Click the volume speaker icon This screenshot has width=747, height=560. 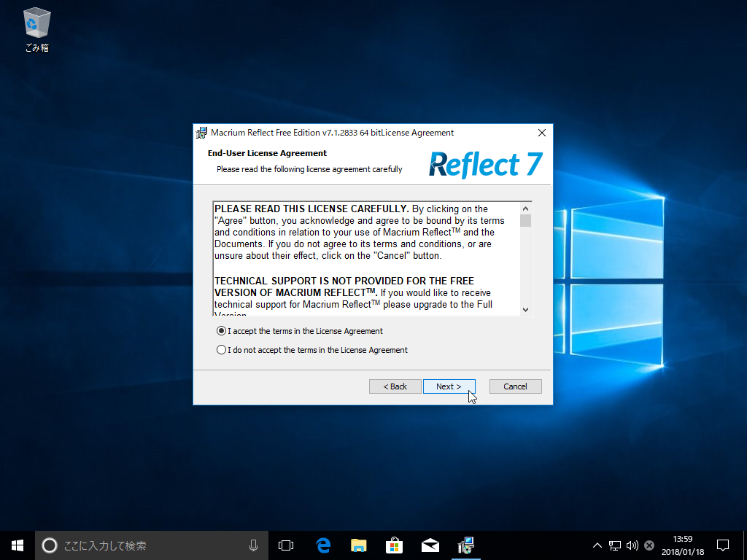click(632, 545)
